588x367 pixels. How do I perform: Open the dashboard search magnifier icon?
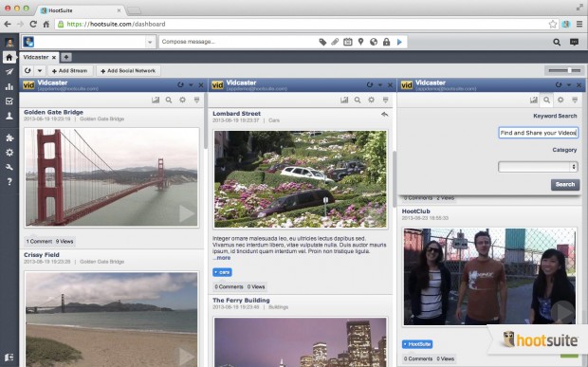pos(557,42)
